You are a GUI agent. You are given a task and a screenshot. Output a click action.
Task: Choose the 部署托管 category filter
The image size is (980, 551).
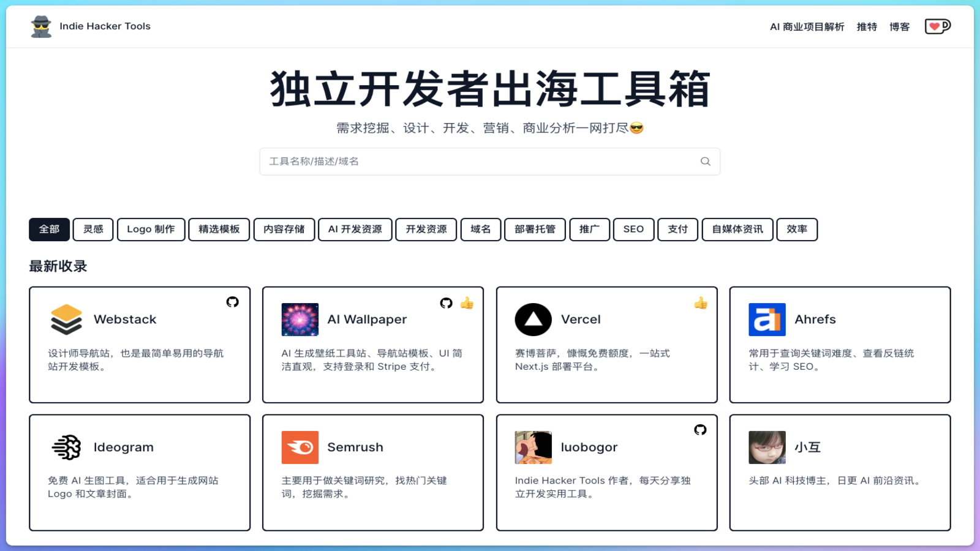(x=535, y=230)
